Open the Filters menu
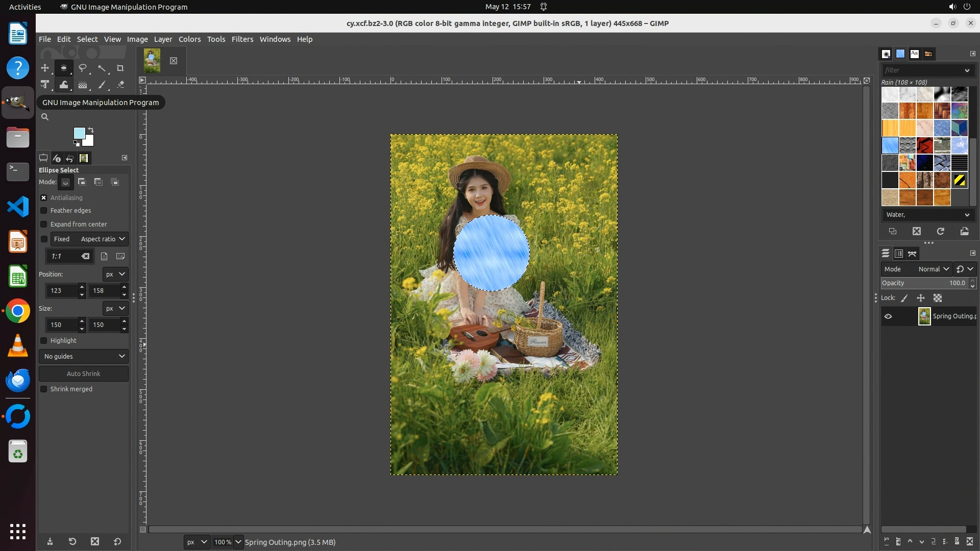 (x=242, y=39)
